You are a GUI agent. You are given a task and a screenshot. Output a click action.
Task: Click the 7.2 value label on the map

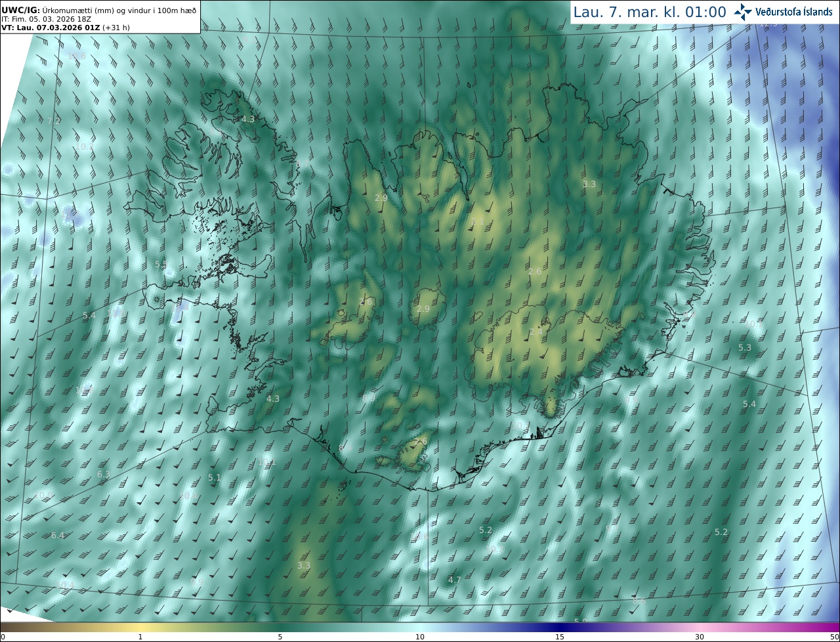(x=54, y=121)
